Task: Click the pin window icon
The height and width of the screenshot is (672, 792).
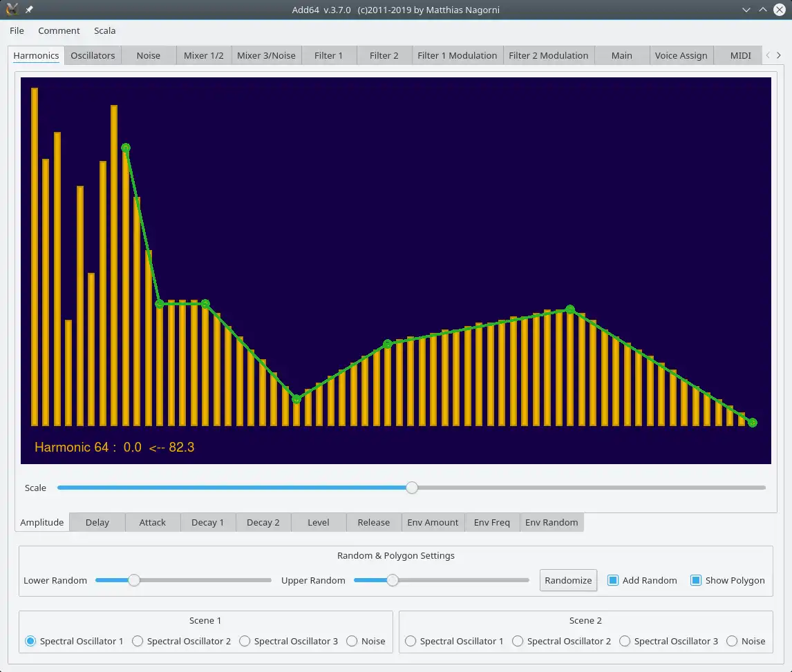Action: [30, 10]
